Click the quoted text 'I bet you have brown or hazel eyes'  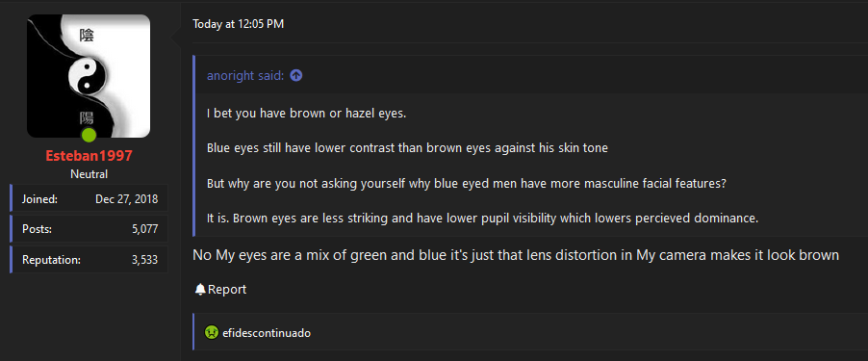pyautogui.click(x=307, y=114)
